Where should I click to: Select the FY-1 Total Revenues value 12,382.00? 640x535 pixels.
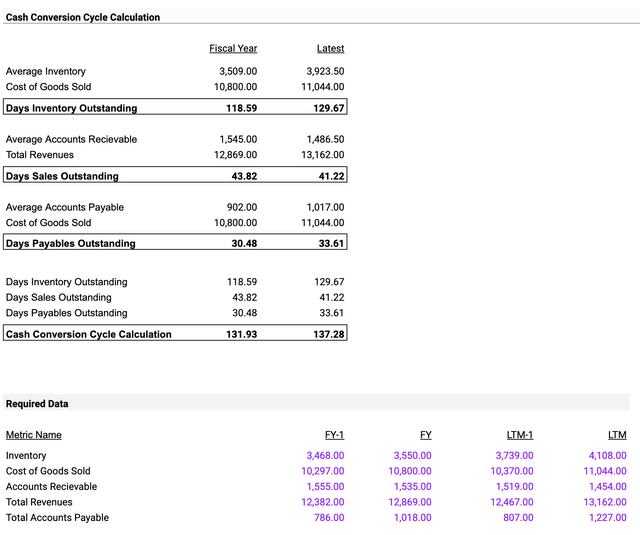coord(321,502)
